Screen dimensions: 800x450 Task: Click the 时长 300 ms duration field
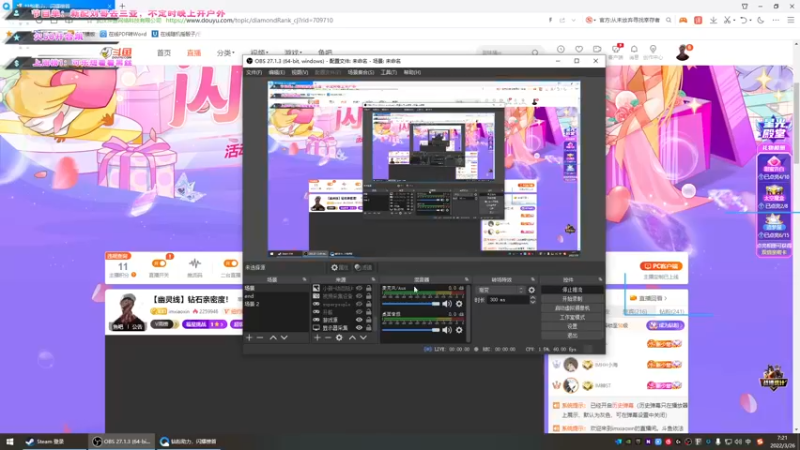tap(508, 300)
